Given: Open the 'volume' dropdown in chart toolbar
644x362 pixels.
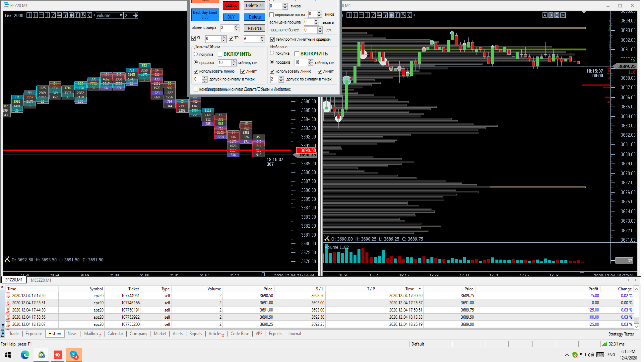Looking at the screenshot, I should click(x=121, y=15).
